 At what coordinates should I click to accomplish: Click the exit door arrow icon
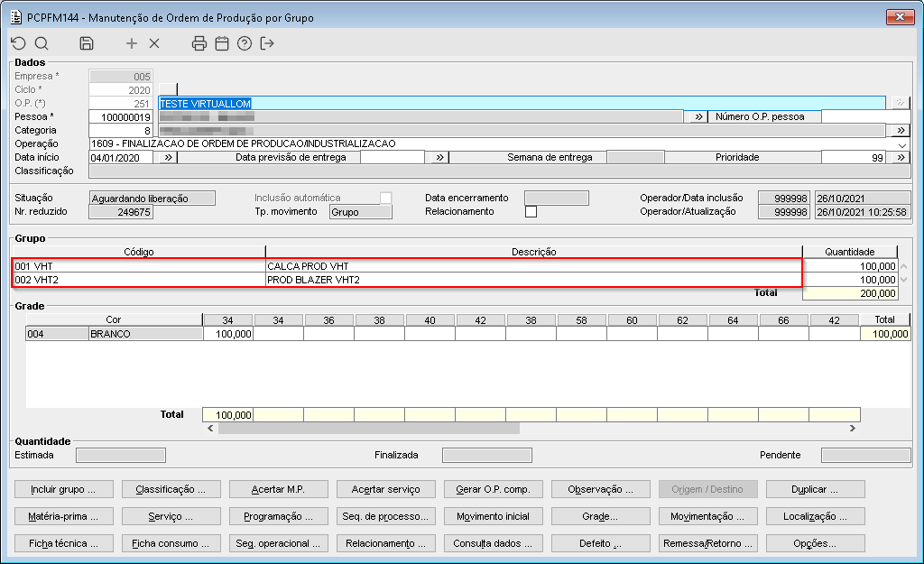click(x=267, y=43)
